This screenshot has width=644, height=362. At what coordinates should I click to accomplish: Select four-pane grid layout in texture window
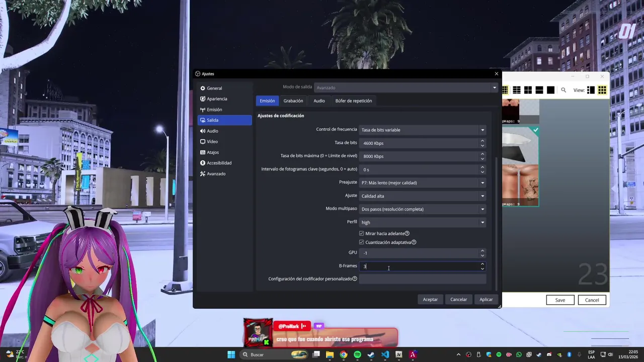click(528, 90)
